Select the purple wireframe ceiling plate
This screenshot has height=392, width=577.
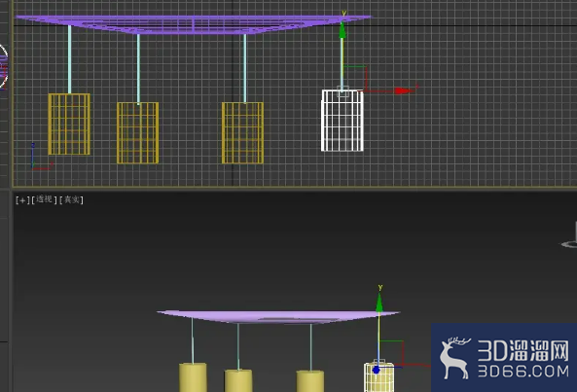tap(194, 24)
